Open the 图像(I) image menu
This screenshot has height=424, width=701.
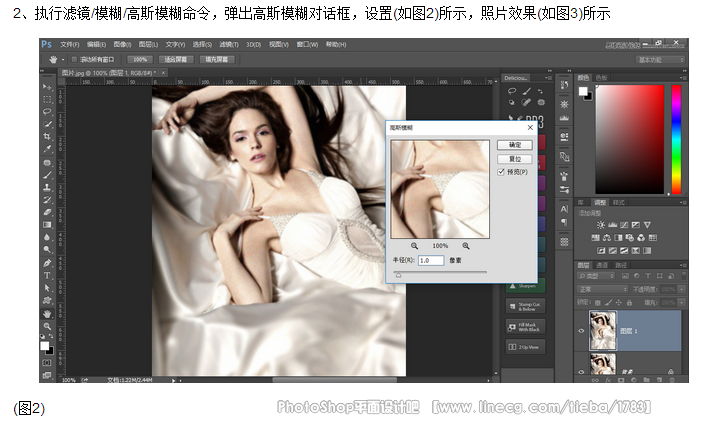[122, 44]
